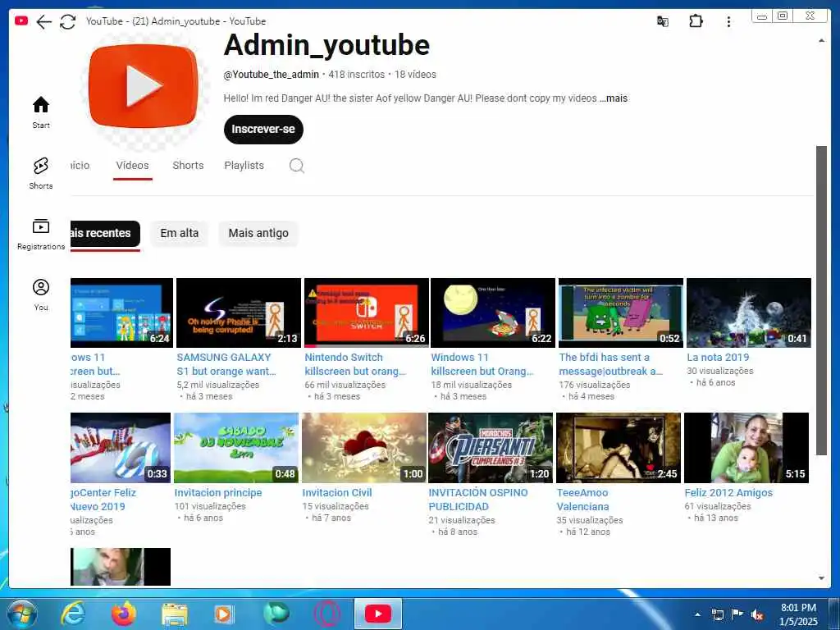Open the three-dot browser menu
The height and width of the screenshot is (630, 840).
pyautogui.click(x=728, y=21)
